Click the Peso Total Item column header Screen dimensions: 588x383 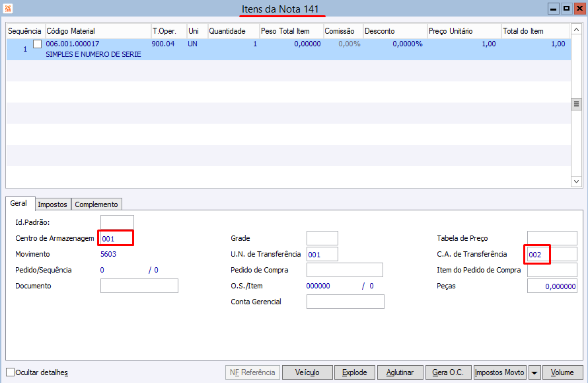tap(291, 31)
